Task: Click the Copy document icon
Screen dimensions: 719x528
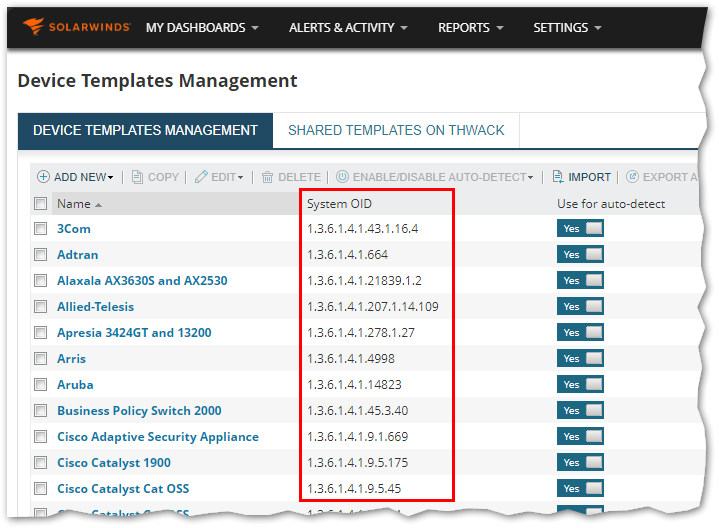Action: tap(137, 177)
